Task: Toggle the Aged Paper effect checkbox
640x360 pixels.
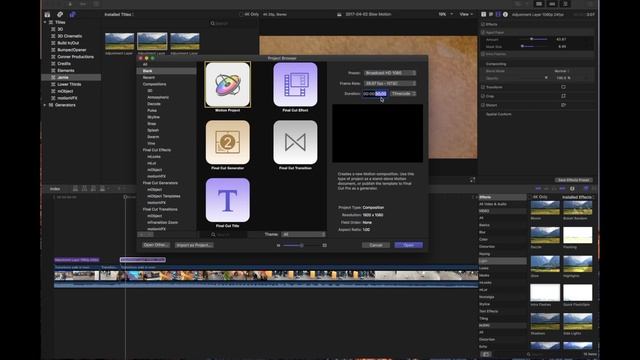Action: [483, 32]
